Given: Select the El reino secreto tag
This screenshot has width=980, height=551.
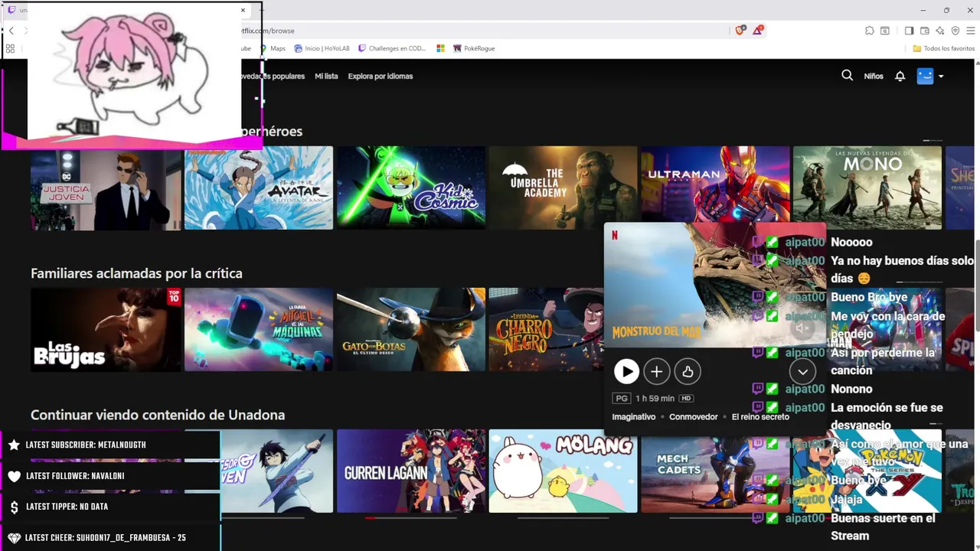Looking at the screenshot, I should click(x=760, y=416).
